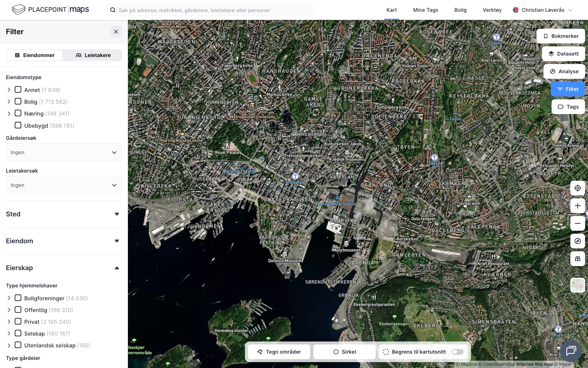This screenshot has height=368, width=588.
Task: Click the Løren metro station marker
Action: (x=496, y=37)
